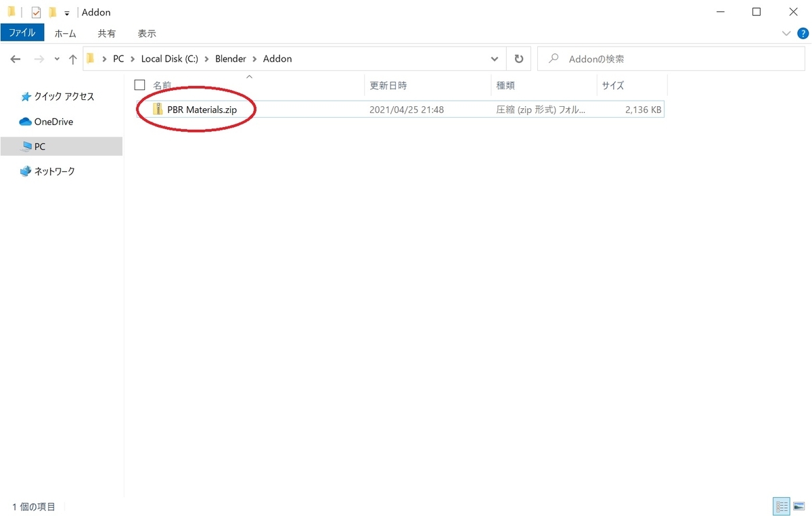Switch to the 共有 ribbon tab

pyautogui.click(x=106, y=33)
